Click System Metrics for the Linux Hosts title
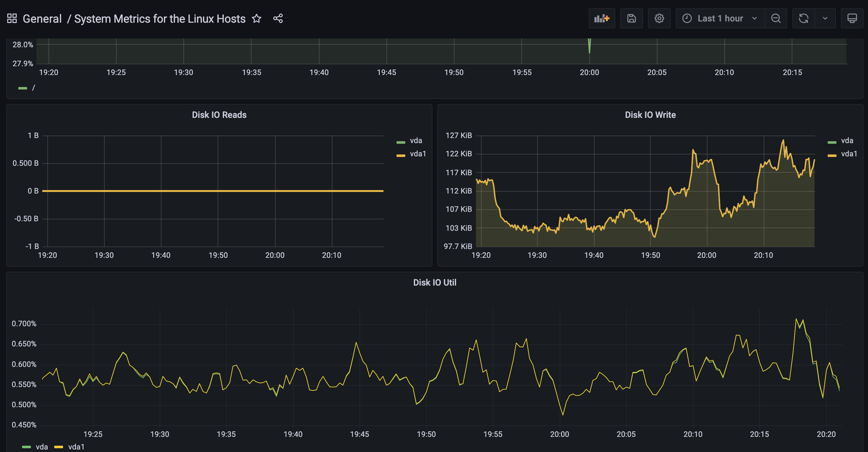Screen dimensions: 868x452 coord(160,19)
